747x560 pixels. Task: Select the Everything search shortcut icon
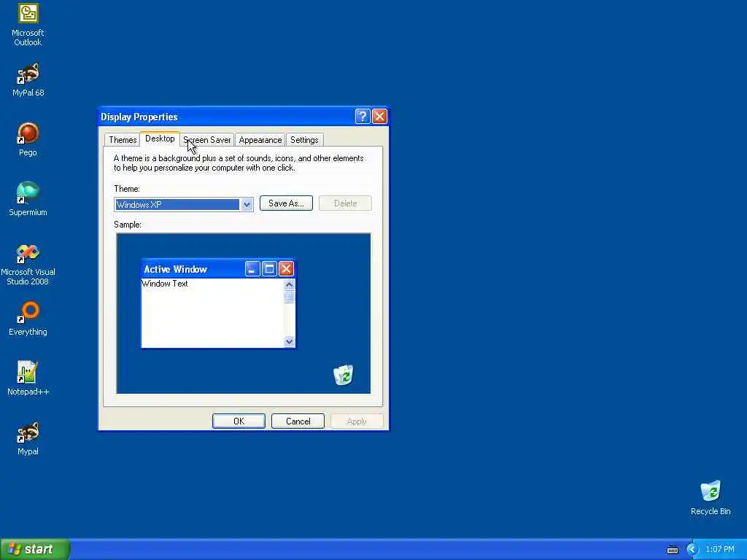point(28,319)
